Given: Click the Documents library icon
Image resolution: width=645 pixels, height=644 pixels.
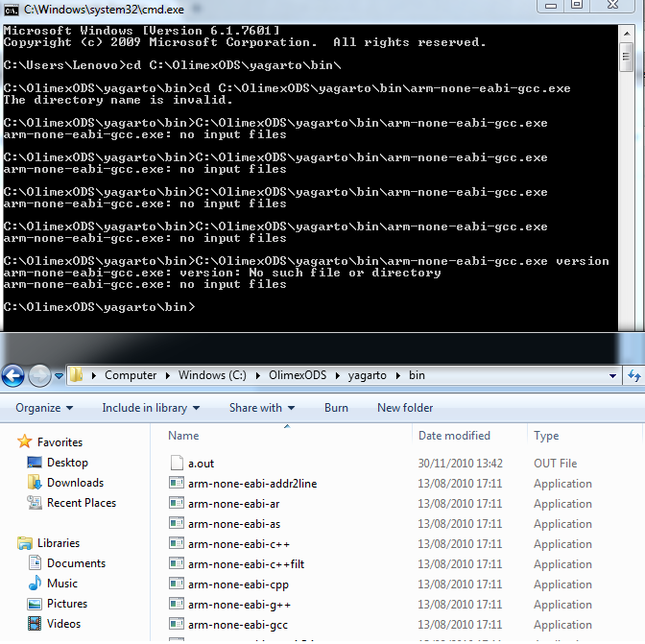Looking at the screenshot, I should pos(35,562).
